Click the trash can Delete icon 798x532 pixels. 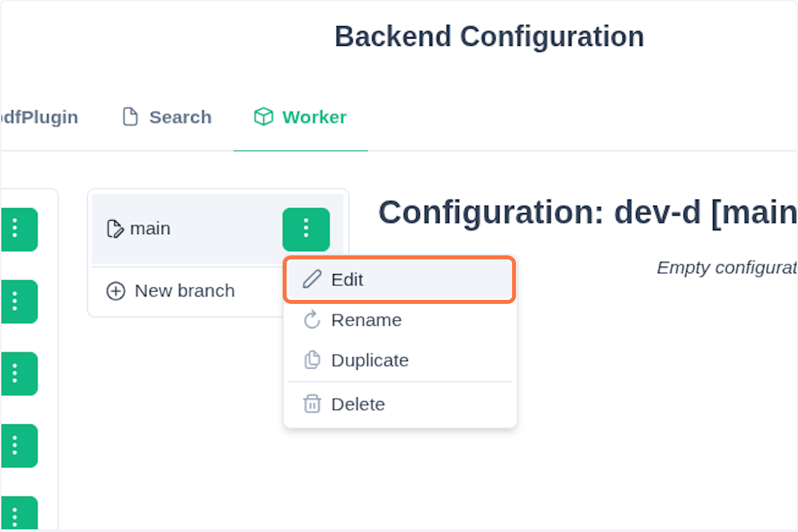click(312, 404)
